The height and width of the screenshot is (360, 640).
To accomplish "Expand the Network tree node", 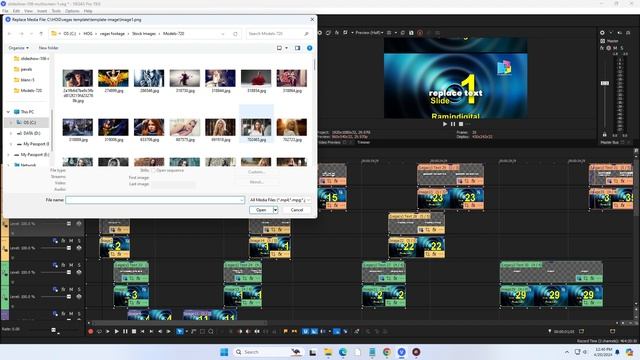I will coord(8,165).
